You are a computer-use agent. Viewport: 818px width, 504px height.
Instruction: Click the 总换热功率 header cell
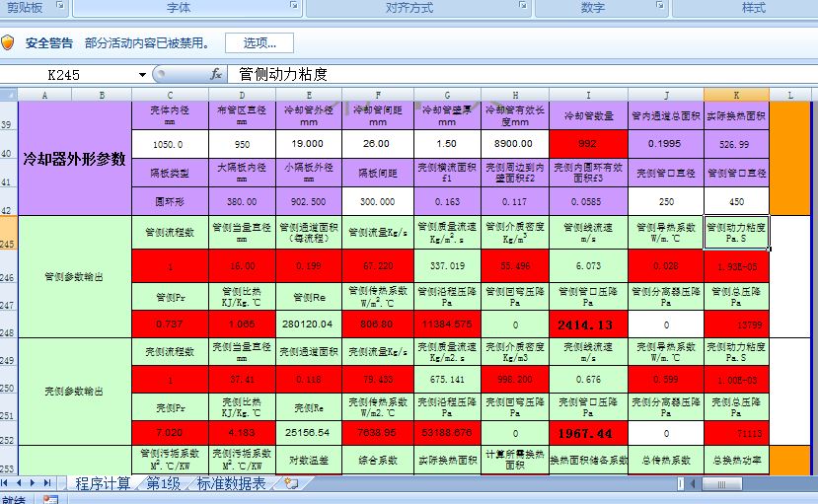[x=737, y=460]
